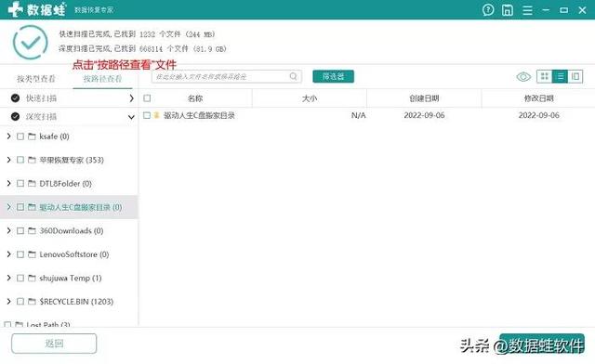The height and width of the screenshot is (364, 595).
Task: Expand the LenovoSoftstore folder
Action: pos(8,254)
